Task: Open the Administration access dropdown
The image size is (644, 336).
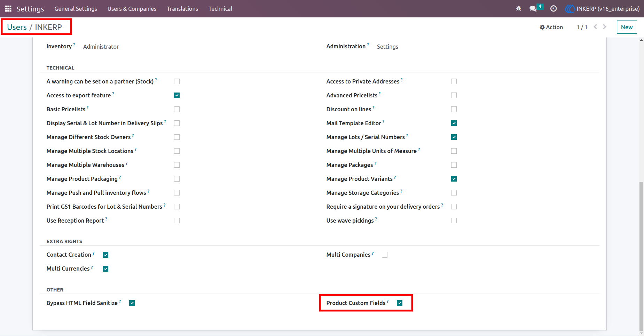Action: (387, 47)
